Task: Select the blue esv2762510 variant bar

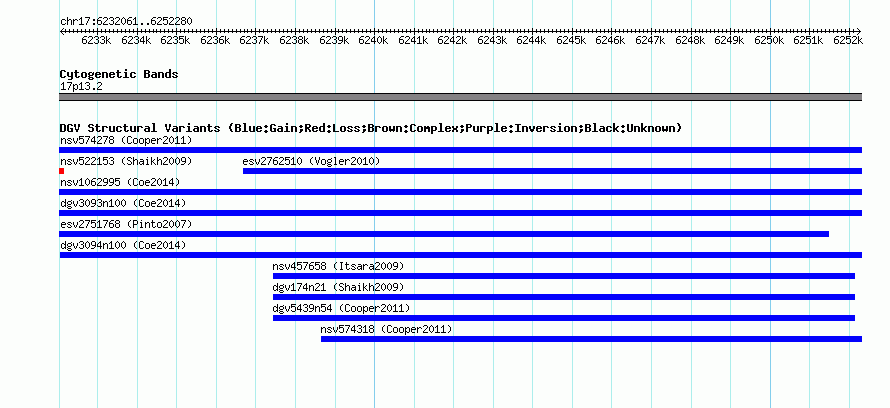Action: pyautogui.click(x=552, y=171)
